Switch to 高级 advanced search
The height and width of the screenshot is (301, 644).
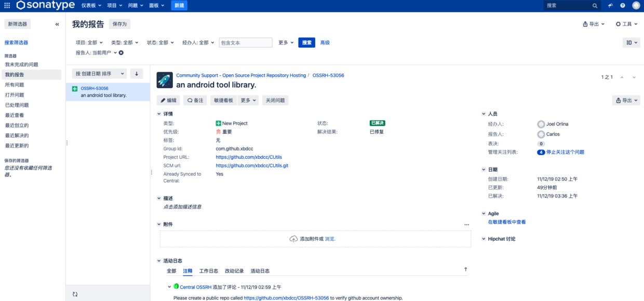325,43
